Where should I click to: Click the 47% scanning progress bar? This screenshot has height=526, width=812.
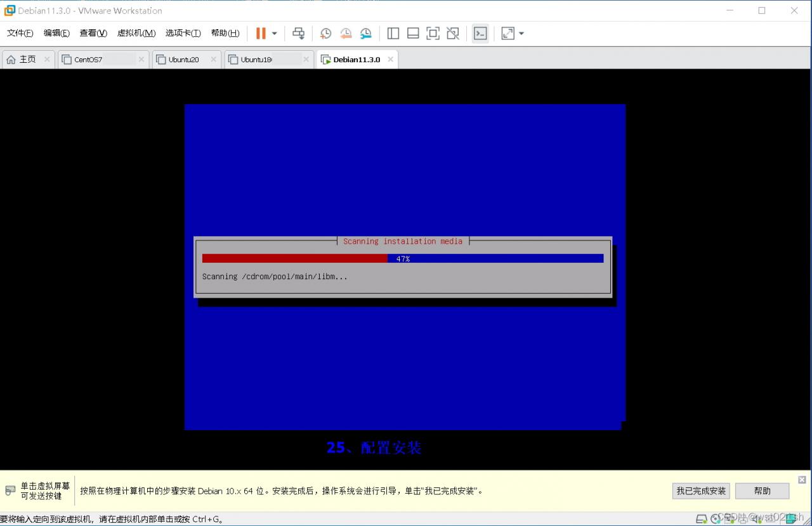tap(403, 259)
